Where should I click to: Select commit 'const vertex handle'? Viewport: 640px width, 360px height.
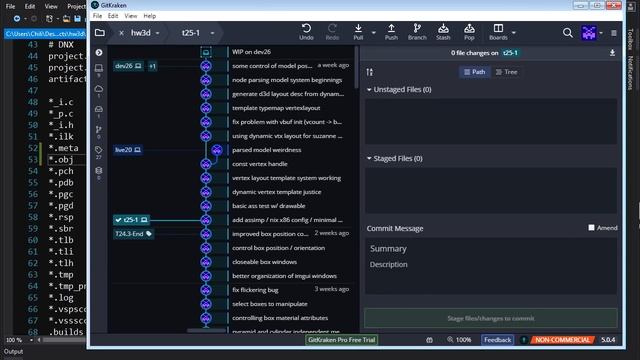pos(260,164)
